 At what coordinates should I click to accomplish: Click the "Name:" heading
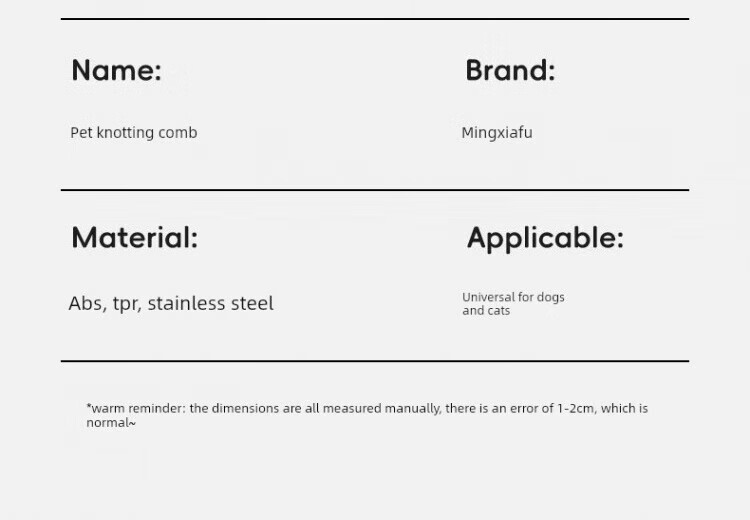pos(116,71)
